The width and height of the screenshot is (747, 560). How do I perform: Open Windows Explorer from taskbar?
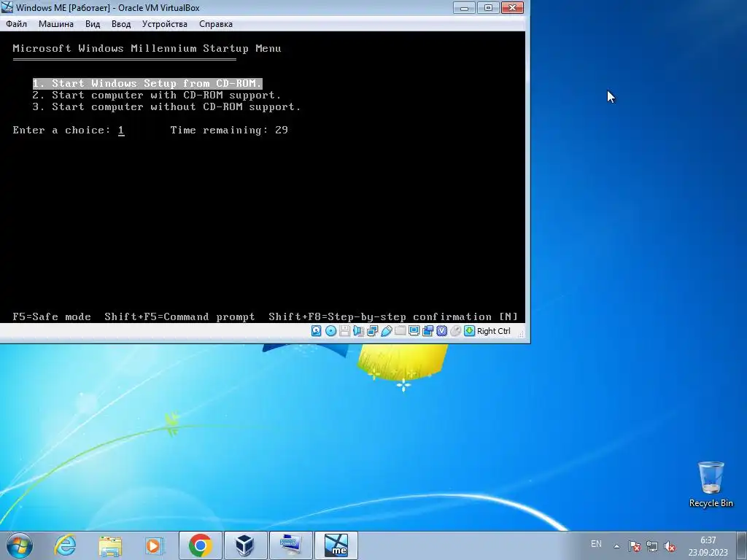tap(110, 545)
